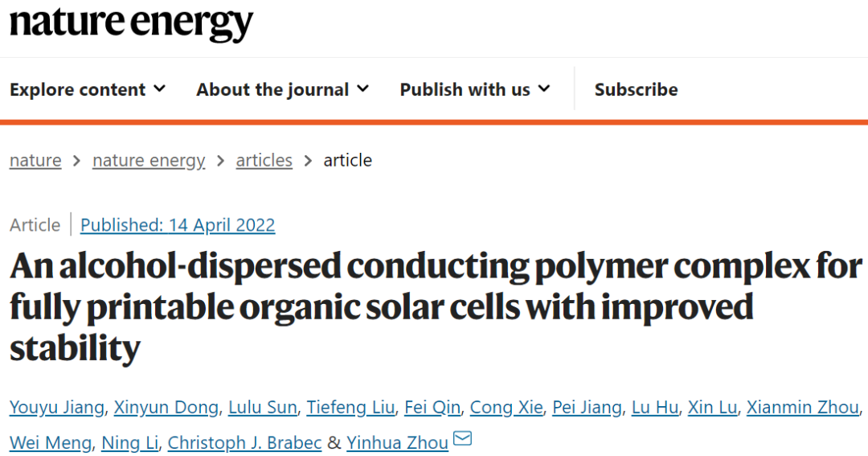Open author Cong Xie link
This screenshot has height=456, width=868.
[506, 408]
